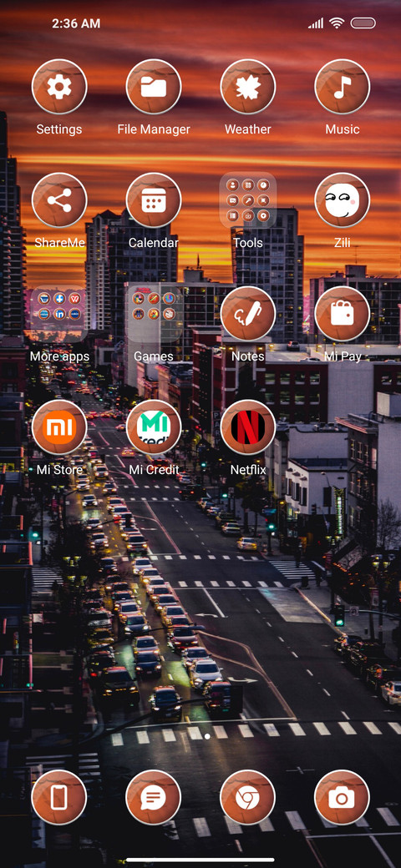Open the Camera app in dock

click(342, 798)
